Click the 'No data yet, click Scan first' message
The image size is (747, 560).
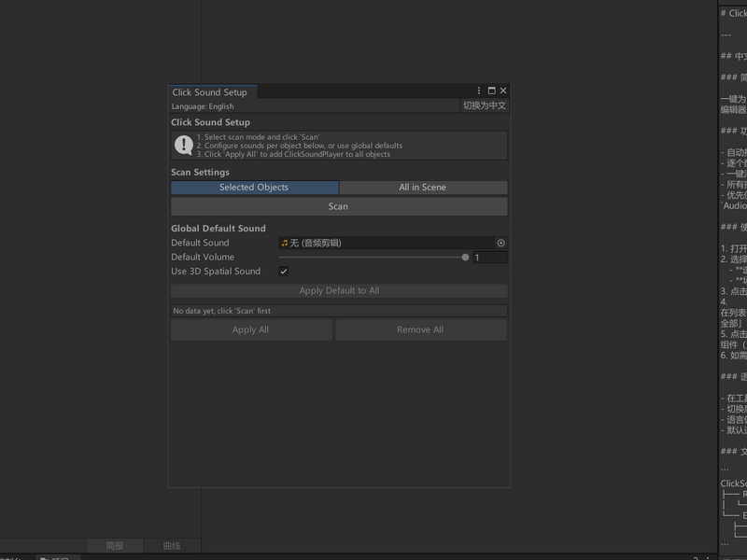[339, 311]
